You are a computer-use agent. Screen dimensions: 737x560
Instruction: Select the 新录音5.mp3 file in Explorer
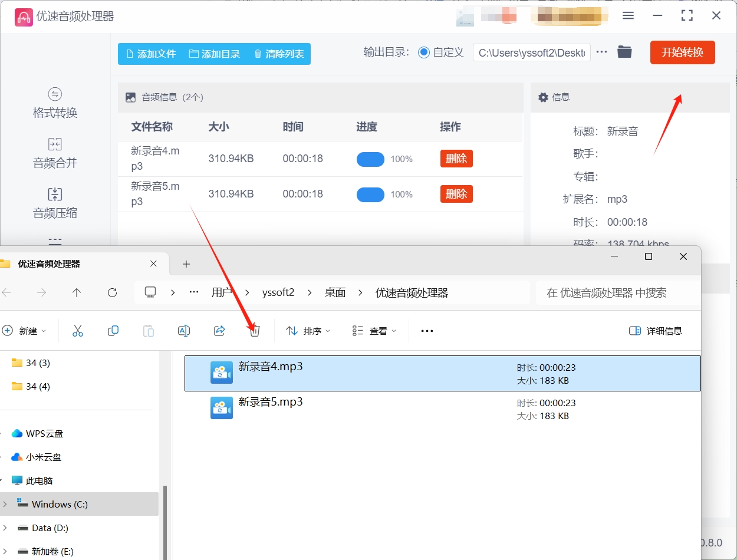coord(443,409)
